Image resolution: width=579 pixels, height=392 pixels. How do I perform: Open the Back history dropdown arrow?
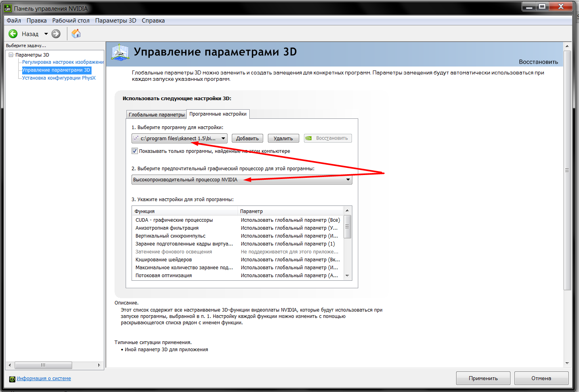point(46,34)
